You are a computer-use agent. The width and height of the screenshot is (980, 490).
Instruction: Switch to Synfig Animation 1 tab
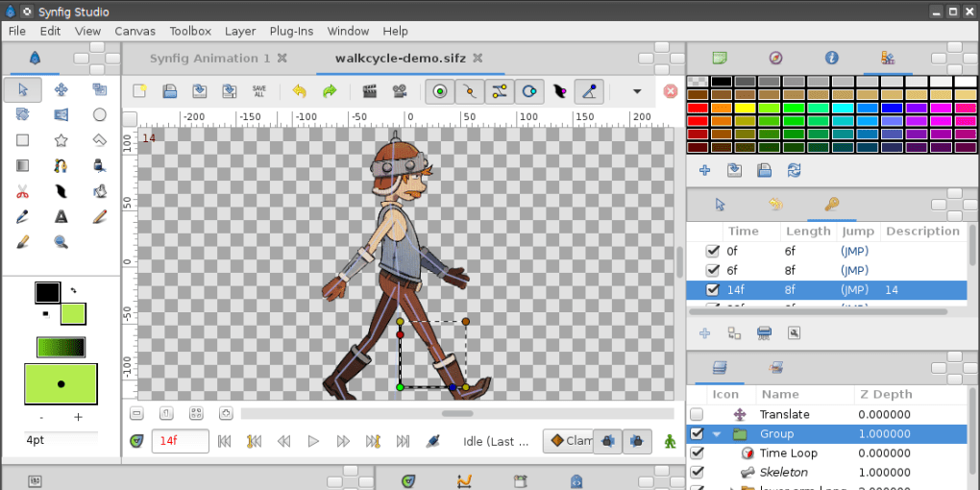[x=210, y=58]
